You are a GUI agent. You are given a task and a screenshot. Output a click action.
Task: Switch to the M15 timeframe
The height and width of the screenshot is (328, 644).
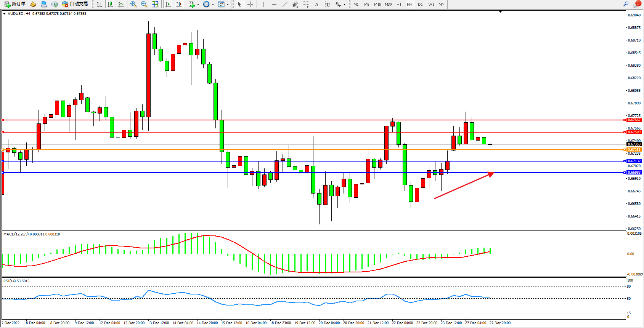point(377,5)
